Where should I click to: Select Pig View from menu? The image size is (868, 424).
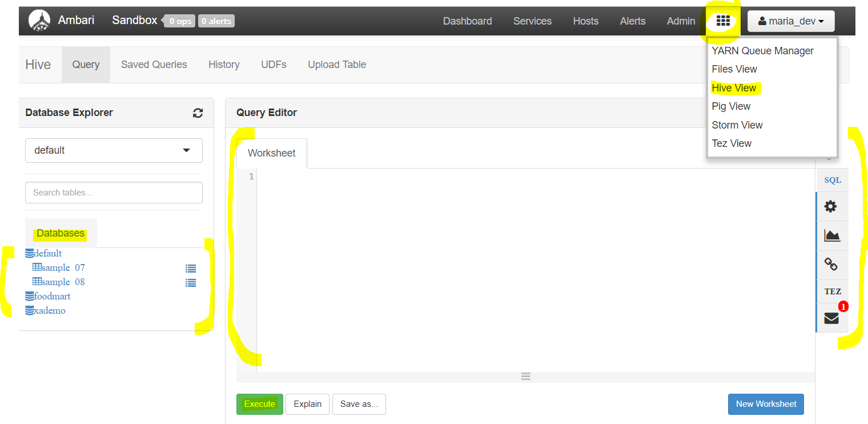pos(731,106)
